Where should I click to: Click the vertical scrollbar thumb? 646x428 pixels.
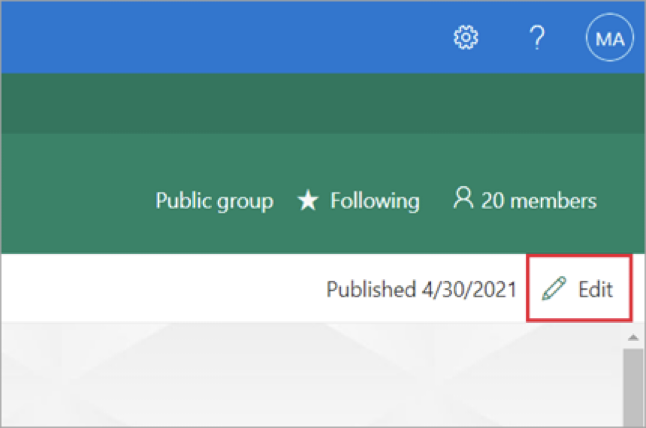click(632, 390)
